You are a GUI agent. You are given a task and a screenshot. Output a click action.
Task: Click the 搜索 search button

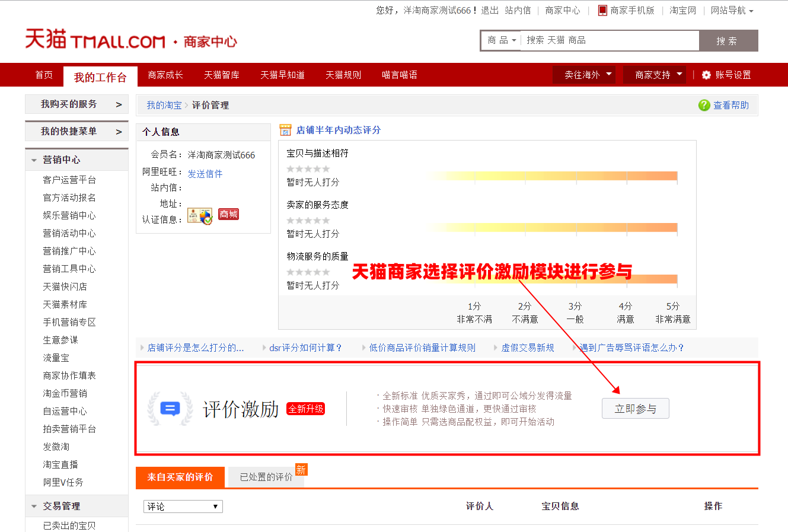(728, 40)
